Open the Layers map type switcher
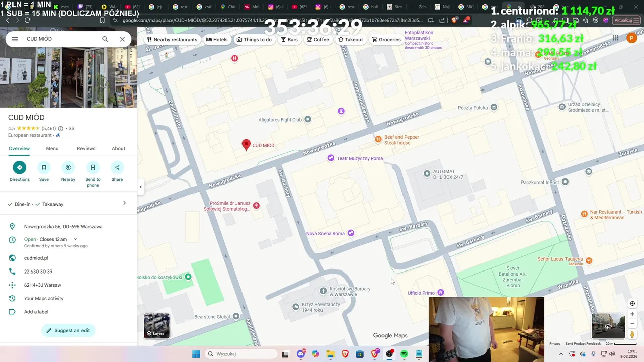The image size is (644, 362). pyautogui.click(x=157, y=326)
